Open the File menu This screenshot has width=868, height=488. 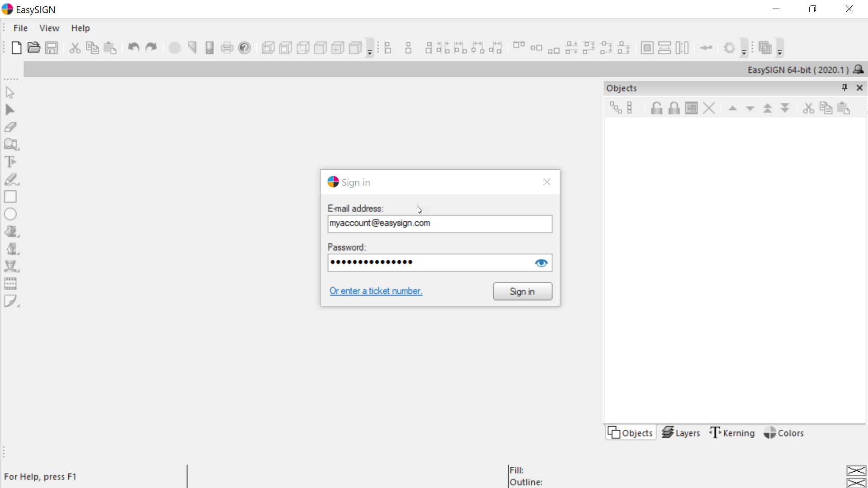coord(20,28)
